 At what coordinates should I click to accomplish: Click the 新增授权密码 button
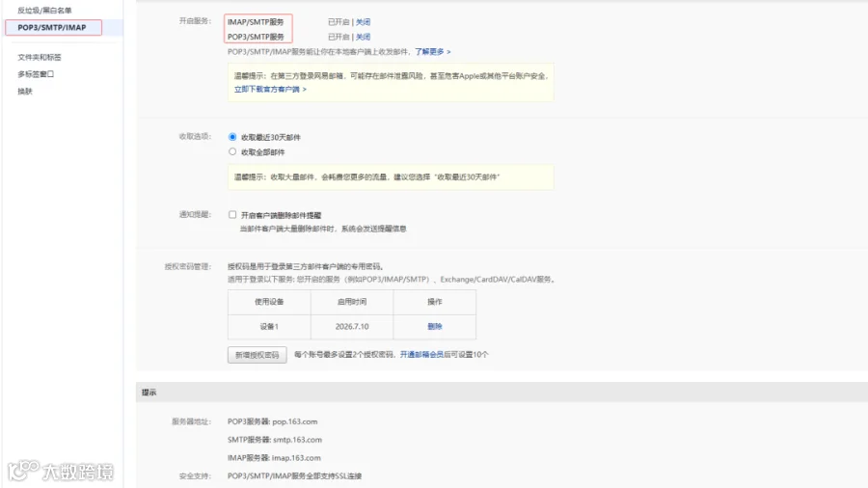point(257,355)
